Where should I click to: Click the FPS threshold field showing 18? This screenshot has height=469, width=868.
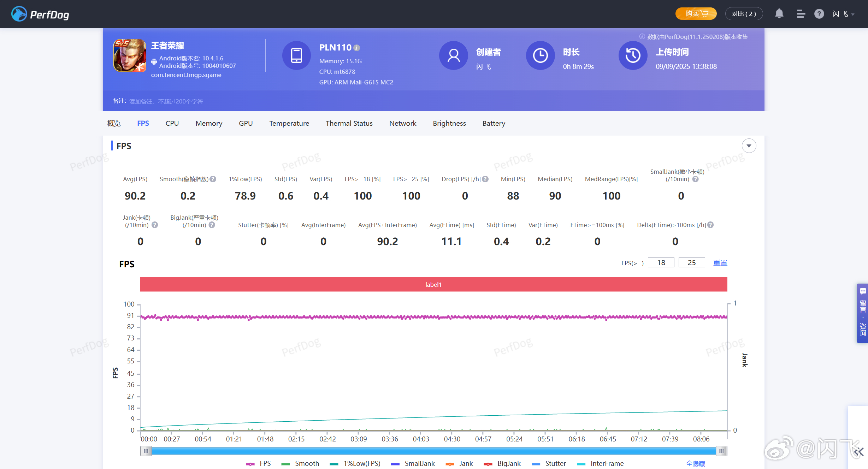[x=661, y=262]
